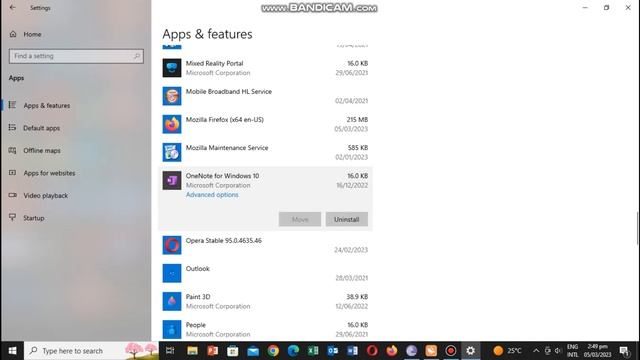640x360 pixels.
Task: Click Mozilla Maintenance size 585 KB
Action: click(358, 148)
